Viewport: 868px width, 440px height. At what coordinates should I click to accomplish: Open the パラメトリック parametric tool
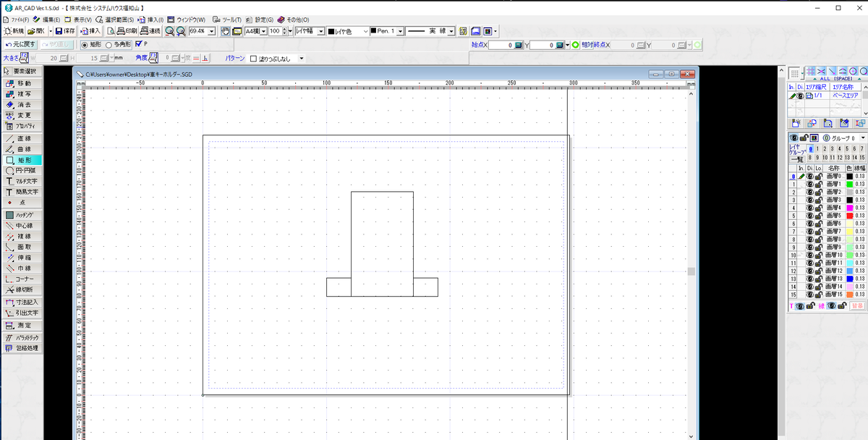point(22,337)
